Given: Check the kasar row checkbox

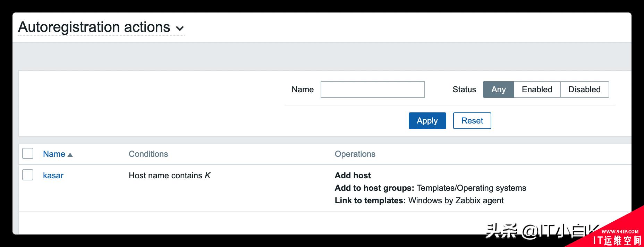Looking at the screenshot, I should click(x=28, y=175).
